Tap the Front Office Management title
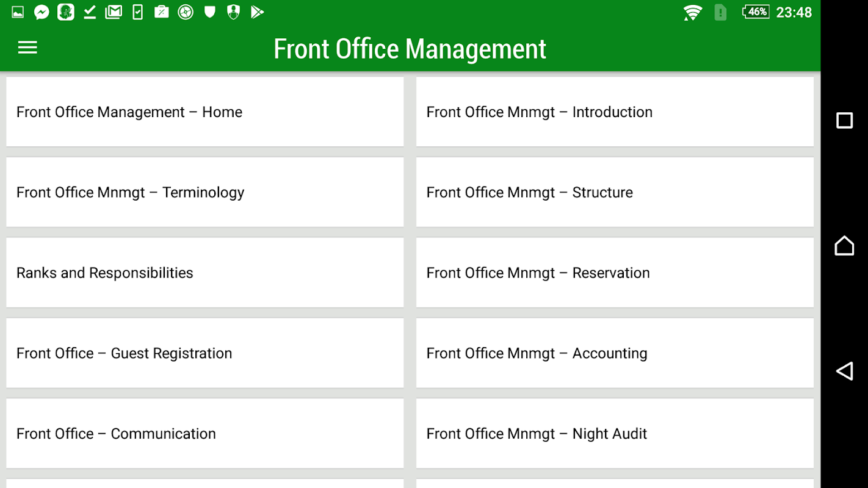The height and width of the screenshot is (488, 868). point(410,49)
